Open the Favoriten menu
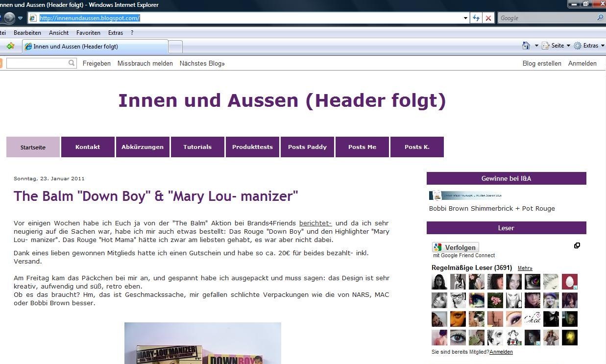 coord(88,33)
